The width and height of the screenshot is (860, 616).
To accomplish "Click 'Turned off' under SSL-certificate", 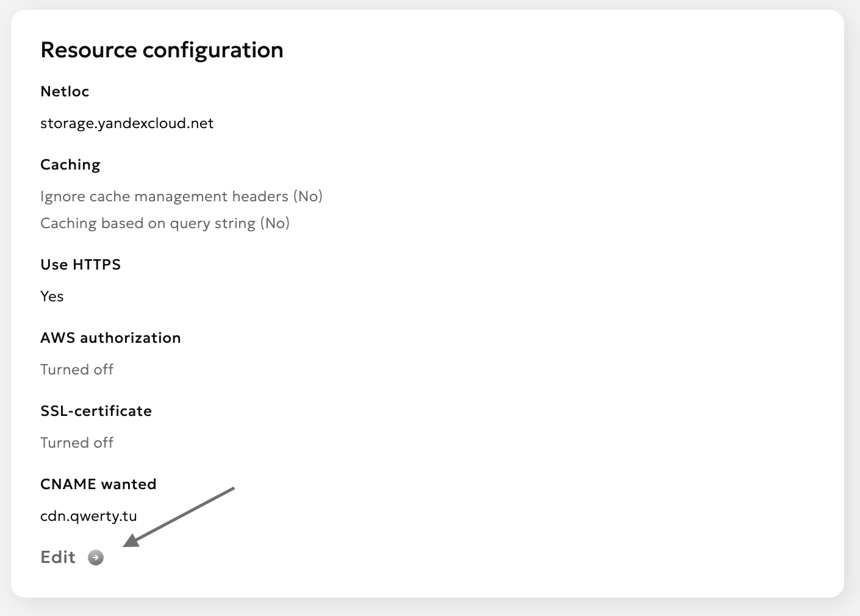I will pos(77,443).
